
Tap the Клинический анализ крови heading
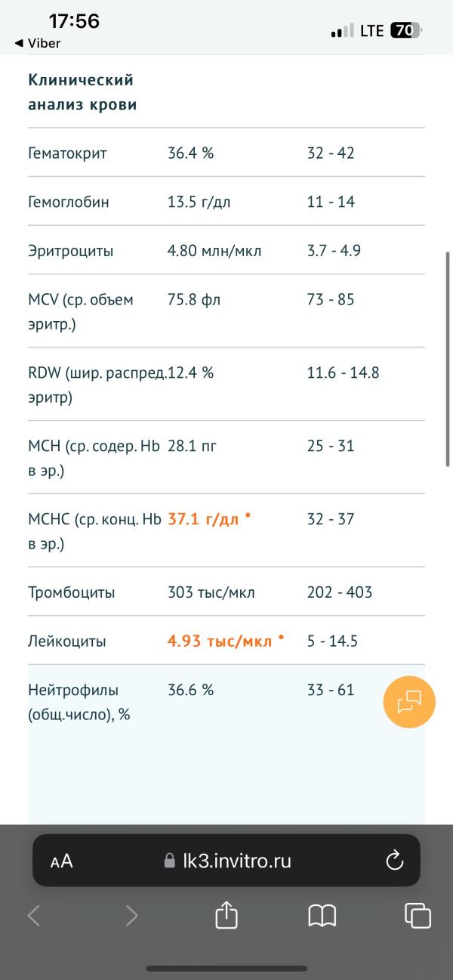click(x=82, y=92)
